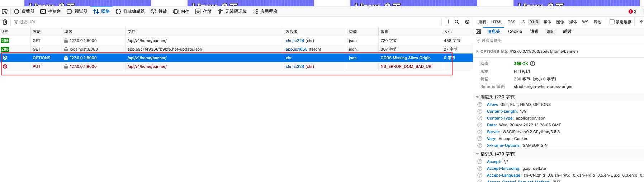644x182 pixels.
Task: Click help icon beside Server header
Action: [x=480, y=132]
